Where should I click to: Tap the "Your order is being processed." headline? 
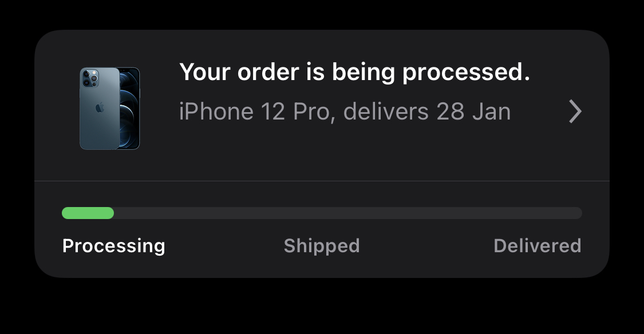point(354,73)
